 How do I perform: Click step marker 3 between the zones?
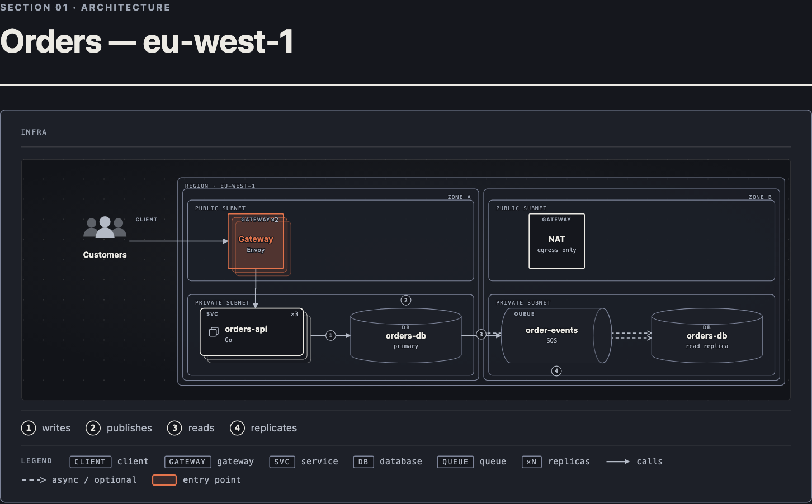(x=481, y=334)
